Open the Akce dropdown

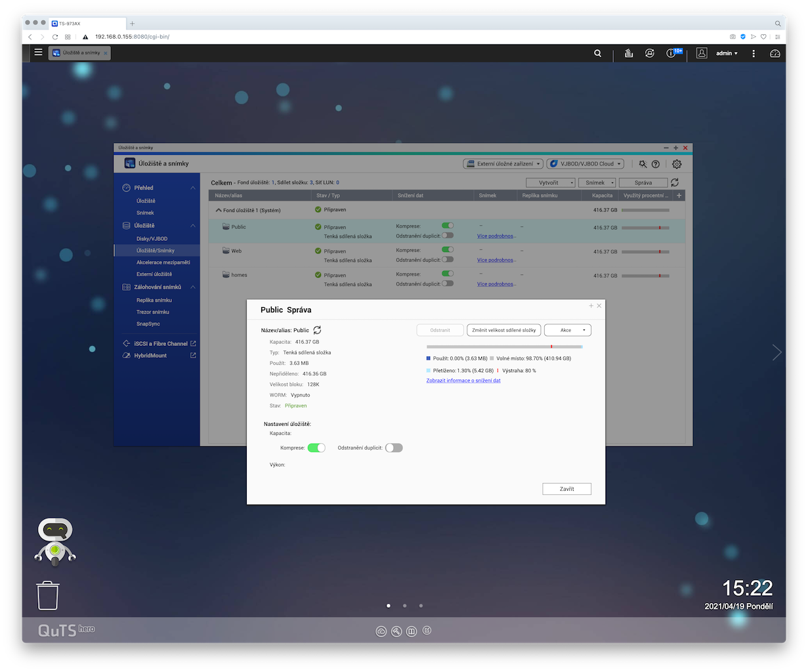tap(568, 330)
